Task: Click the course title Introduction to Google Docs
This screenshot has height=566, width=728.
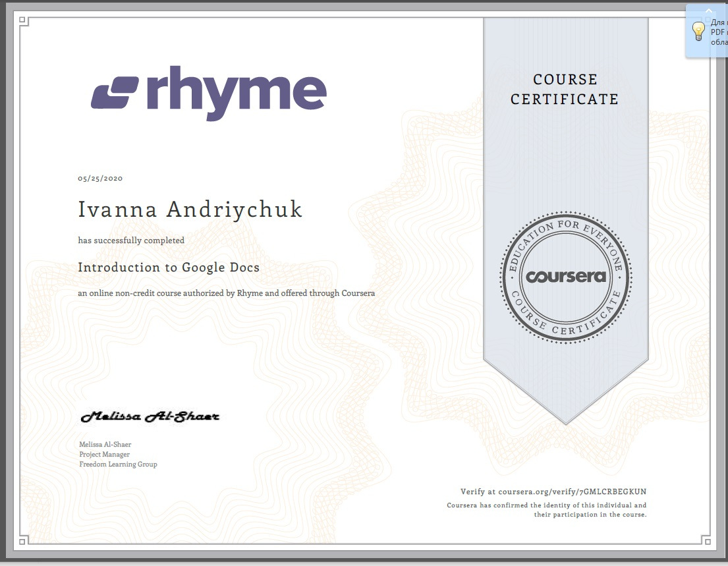Action: tap(169, 268)
